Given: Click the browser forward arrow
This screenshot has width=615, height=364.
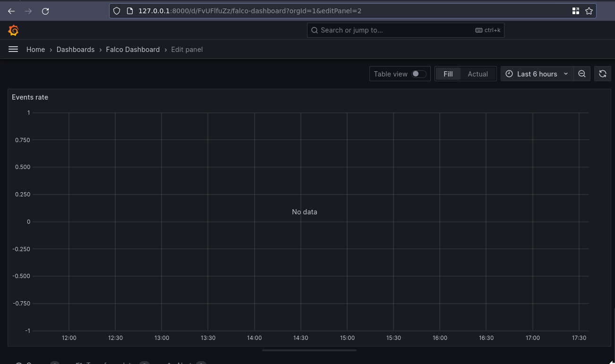Looking at the screenshot, I should pos(28,11).
